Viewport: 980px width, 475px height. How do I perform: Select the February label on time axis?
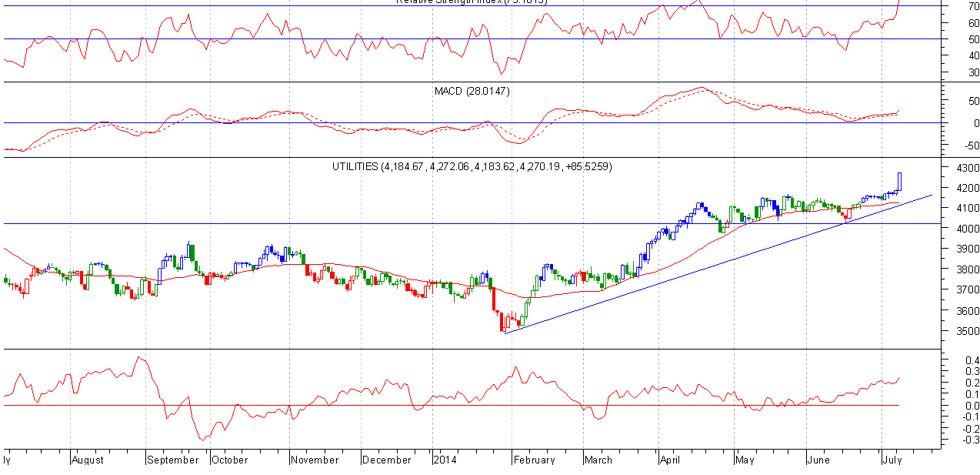click(x=534, y=460)
